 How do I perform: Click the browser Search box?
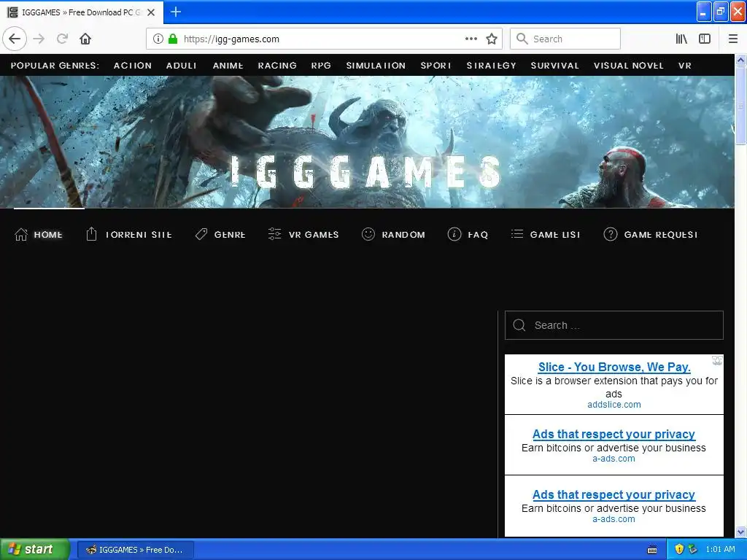point(565,39)
